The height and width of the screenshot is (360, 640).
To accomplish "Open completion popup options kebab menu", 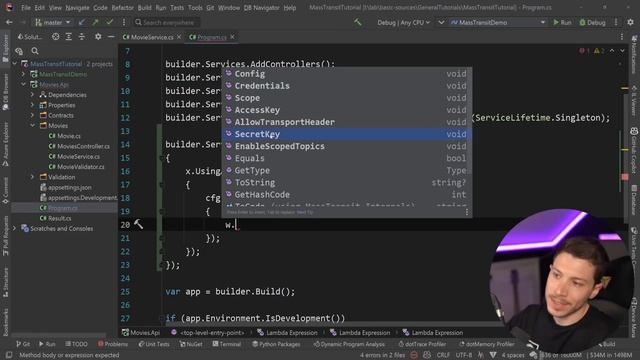I will pos(467,212).
